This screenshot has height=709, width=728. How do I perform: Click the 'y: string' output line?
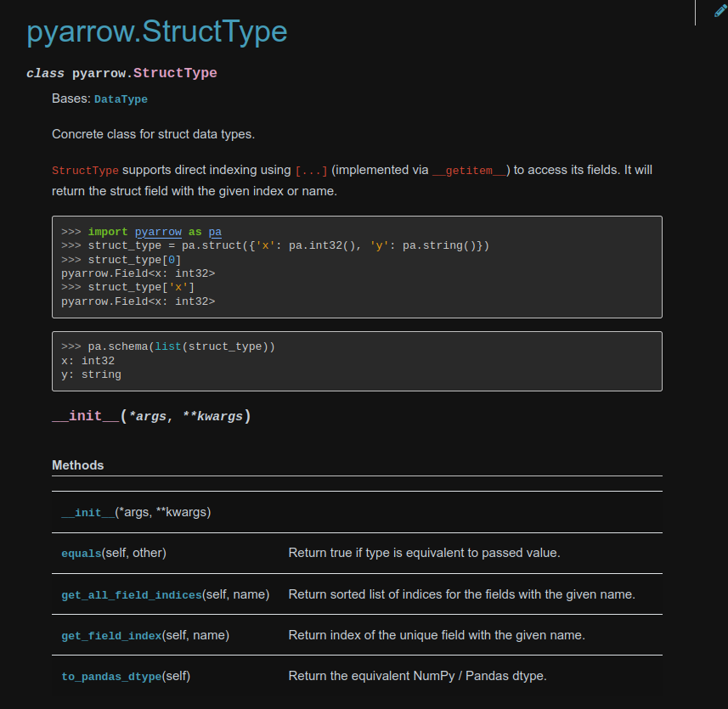coord(91,374)
